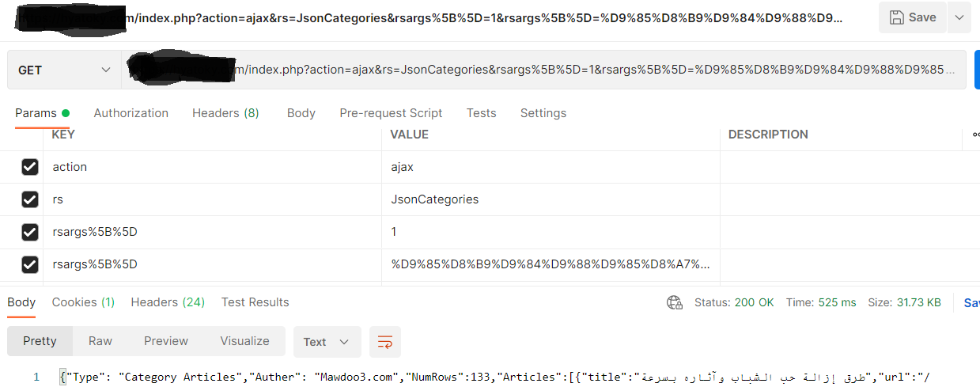Screen dimensions: 980x387
Task: Open the GET method dropdown
Action: click(x=64, y=70)
